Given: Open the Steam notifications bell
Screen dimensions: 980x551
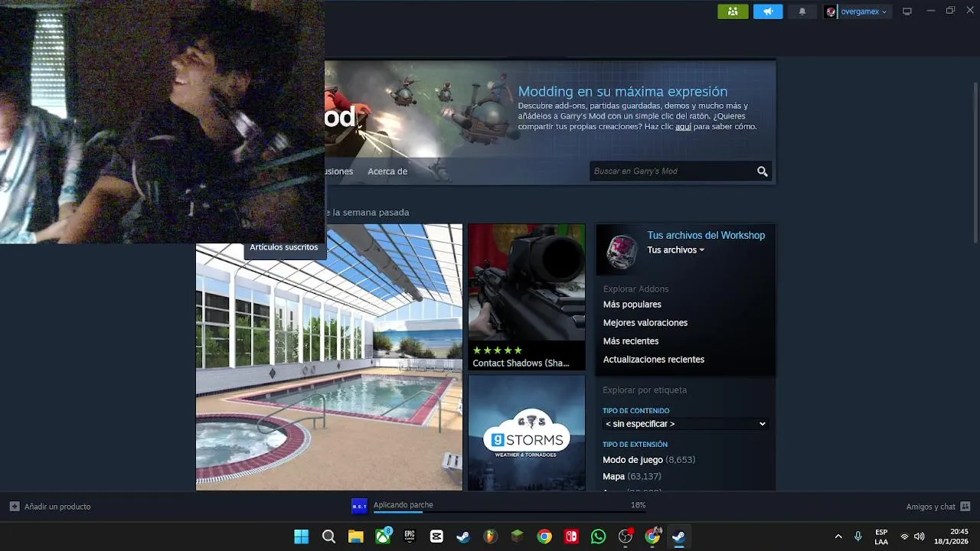Looking at the screenshot, I should tap(802, 11).
